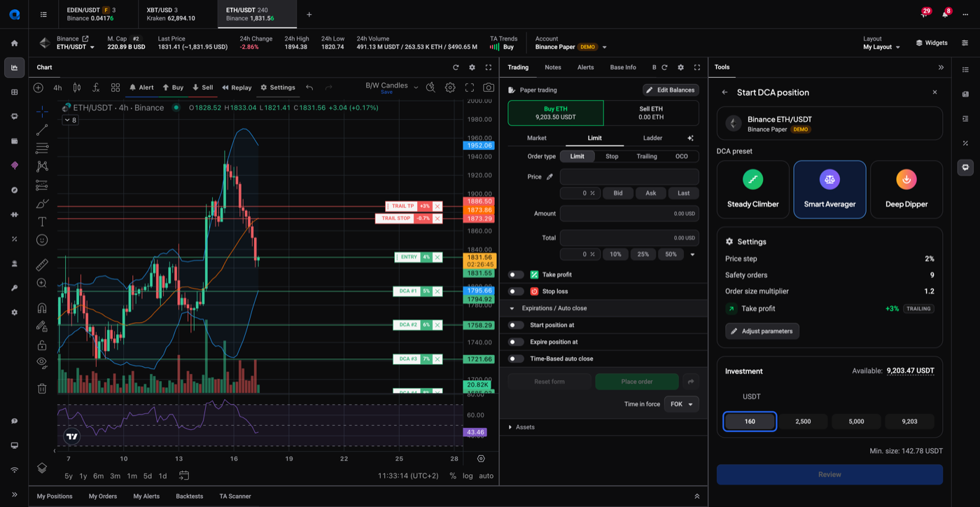Enable Time-Based auto close

point(516,359)
